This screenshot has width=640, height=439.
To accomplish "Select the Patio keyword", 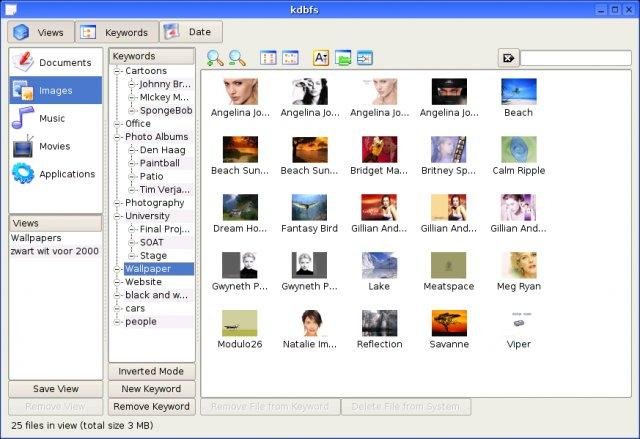I will tap(151, 177).
